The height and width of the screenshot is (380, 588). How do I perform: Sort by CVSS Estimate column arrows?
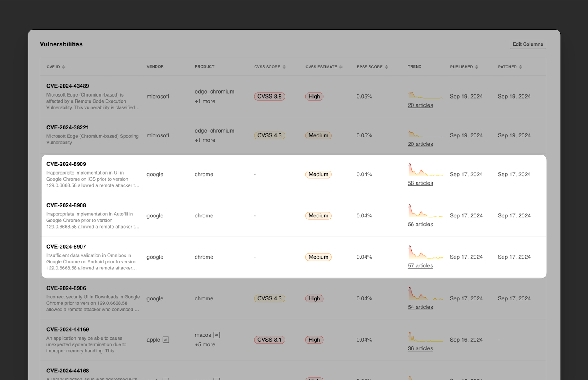341,67
